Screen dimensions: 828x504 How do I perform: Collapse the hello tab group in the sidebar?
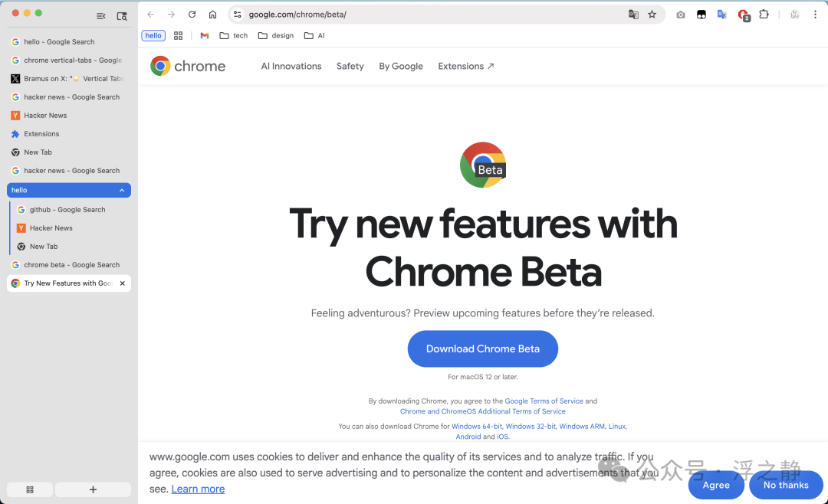click(x=121, y=190)
